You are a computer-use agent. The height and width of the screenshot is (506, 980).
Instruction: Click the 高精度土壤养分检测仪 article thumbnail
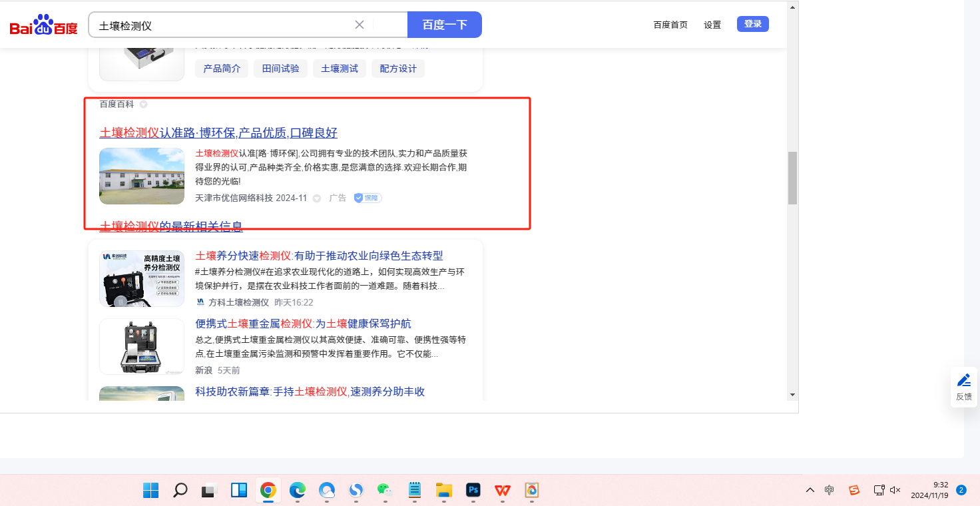click(142, 278)
